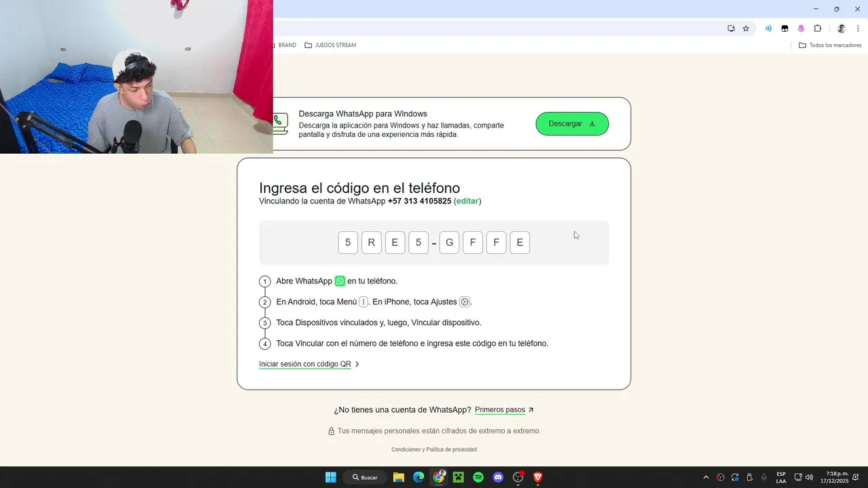Image resolution: width=868 pixels, height=488 pixels.
Task: Restore down the Chrome window
Action: [836, 9]
